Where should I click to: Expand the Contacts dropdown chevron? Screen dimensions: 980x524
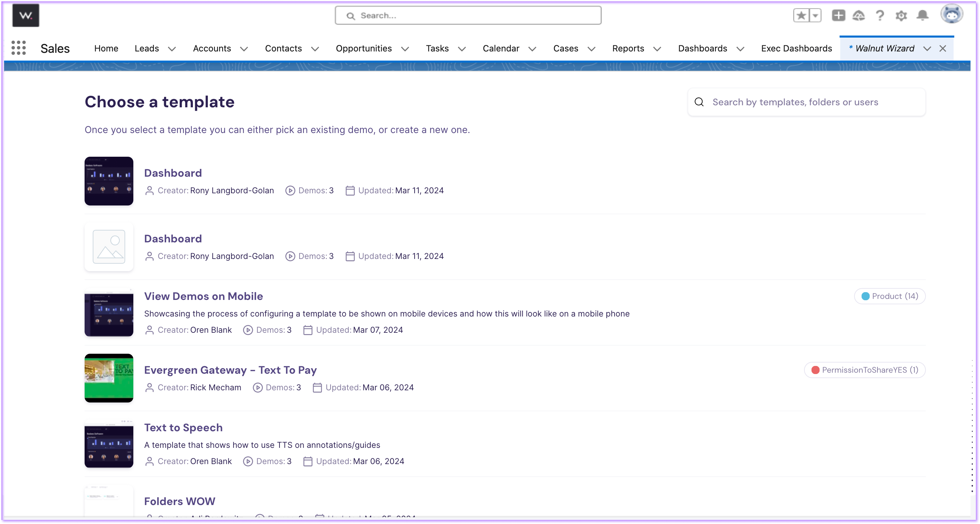coord(315,49)
